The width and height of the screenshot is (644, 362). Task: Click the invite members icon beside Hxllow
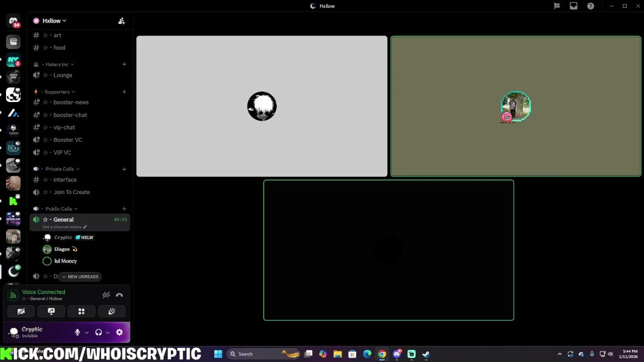121,21
